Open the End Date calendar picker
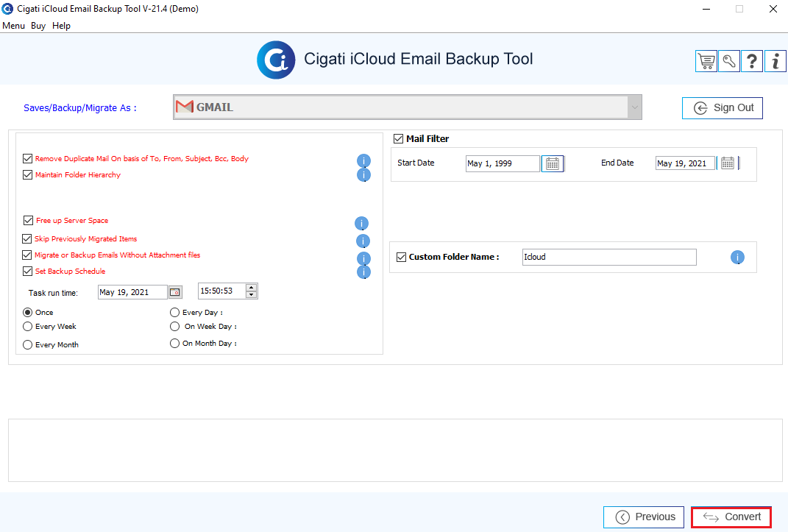Viewport: 788px width, 532px height. 727,163
